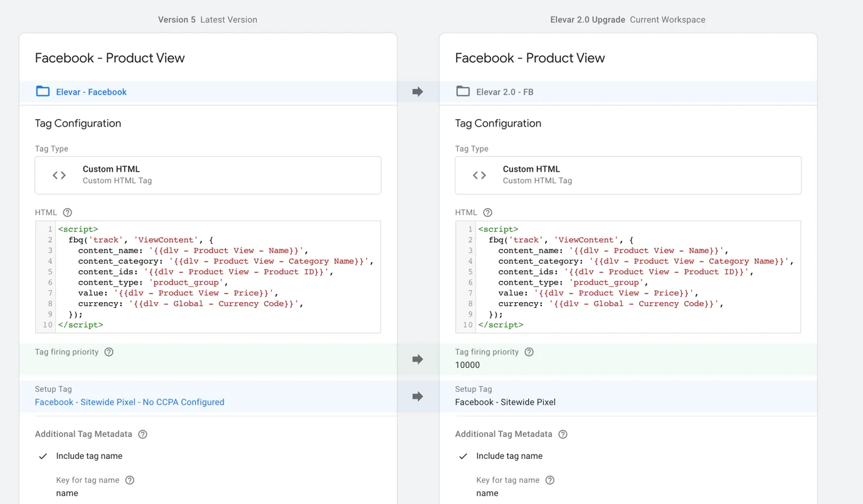The height and width of the screenshot is (504, 863).
Task: Click the Custom HTML code icon in Current Workspace panel
Action: coord(479,175)
